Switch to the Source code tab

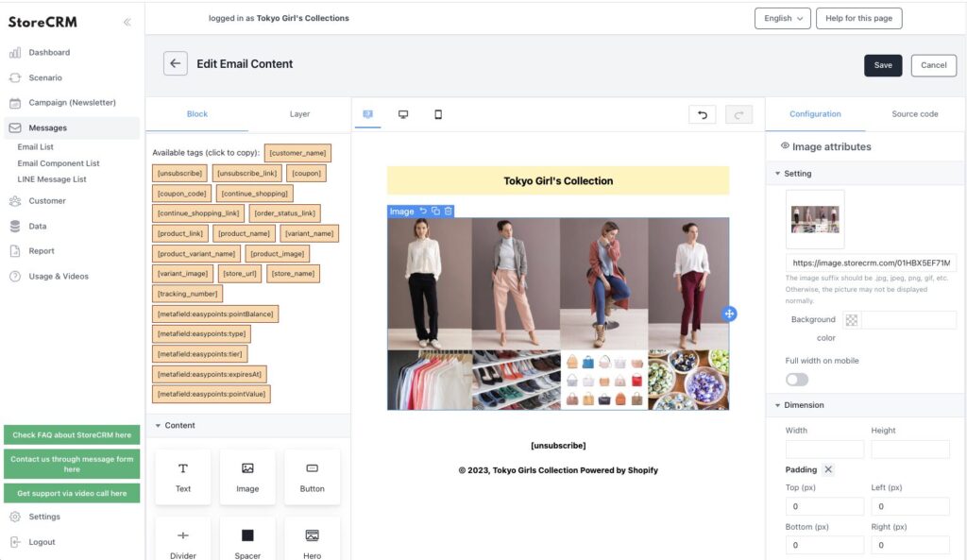914,114
